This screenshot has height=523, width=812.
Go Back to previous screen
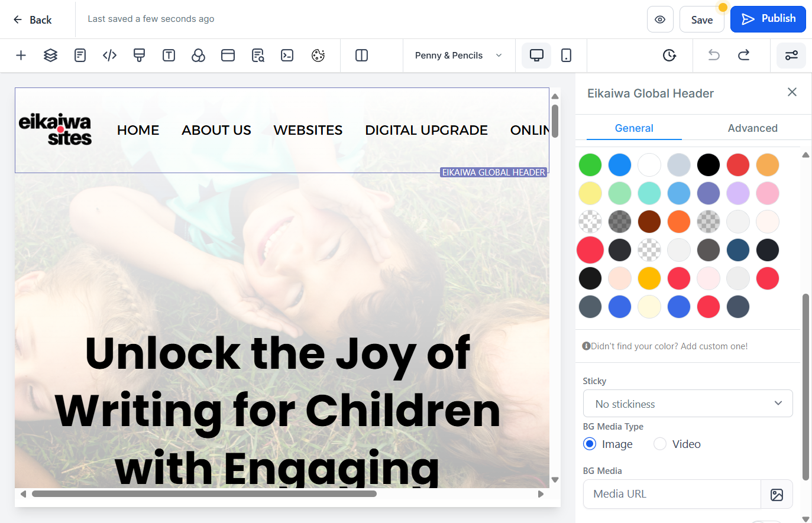tap(33, 20)
